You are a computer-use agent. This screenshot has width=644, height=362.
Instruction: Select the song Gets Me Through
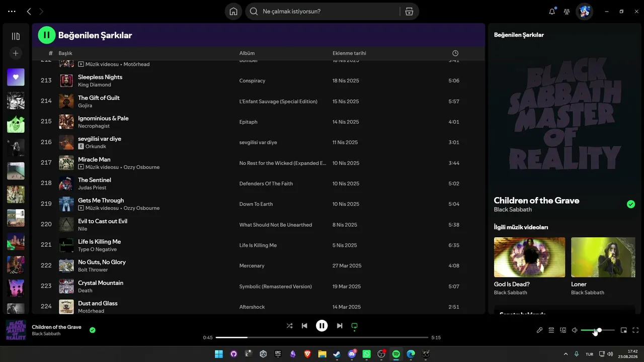[101, 201]
